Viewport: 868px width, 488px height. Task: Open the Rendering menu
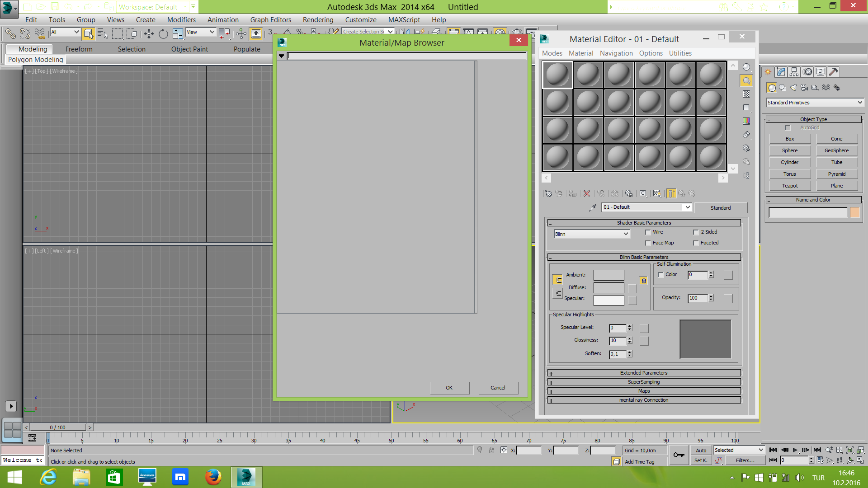[x=318, y=20]
